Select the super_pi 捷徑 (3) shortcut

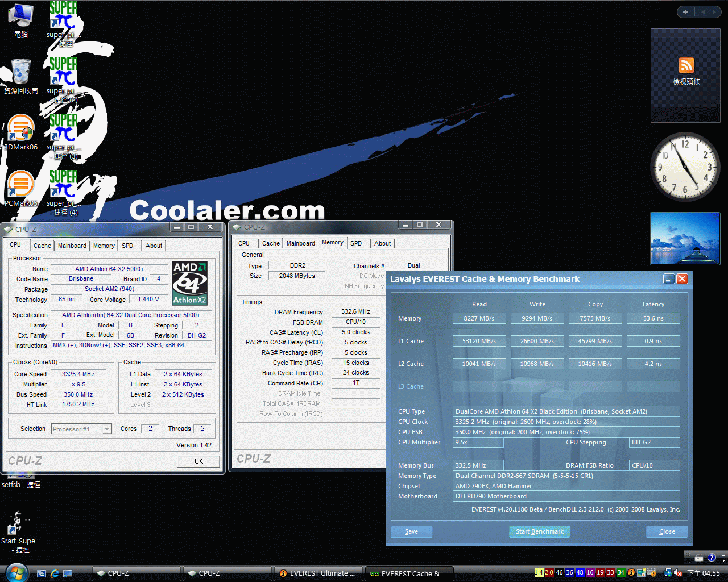tap(63, 136)
